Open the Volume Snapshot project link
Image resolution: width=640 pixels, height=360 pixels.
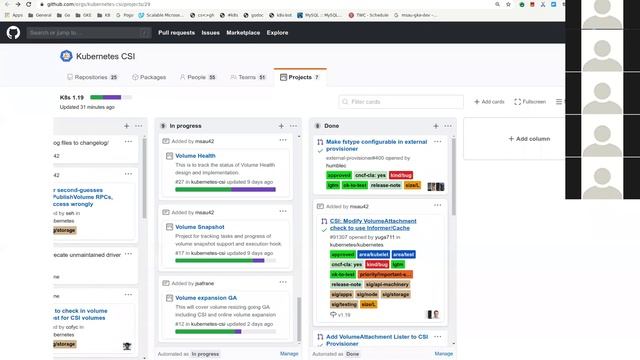click(200, 227)
